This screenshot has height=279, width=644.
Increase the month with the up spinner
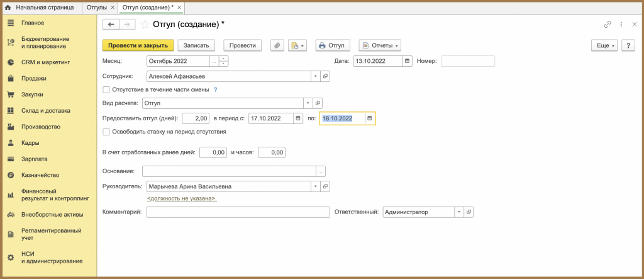point(224,59)
